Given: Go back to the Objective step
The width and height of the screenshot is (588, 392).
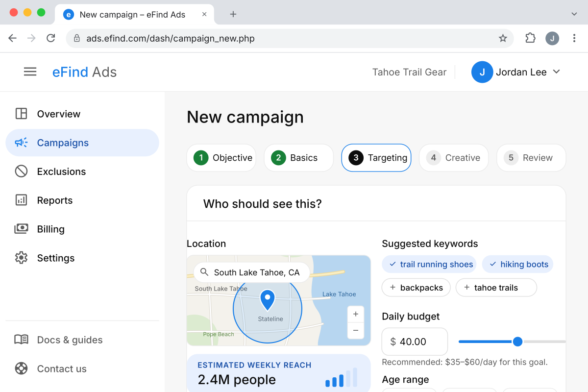Looking at the screenshot, I should pyautogui.click(x=221, y=158).
